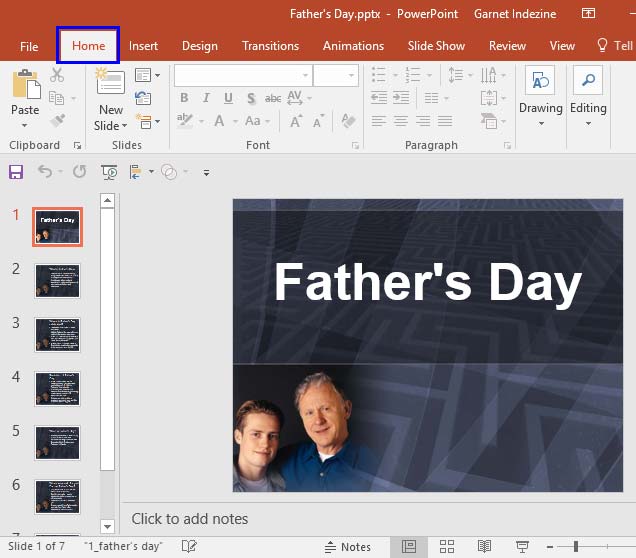
Task: Open the Font Color dropdown arrow
Action: pos(235,121)
